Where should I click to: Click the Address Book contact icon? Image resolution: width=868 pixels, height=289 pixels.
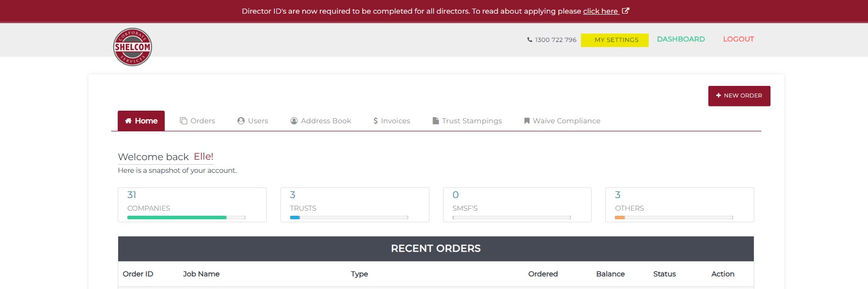tap(294, 121)
